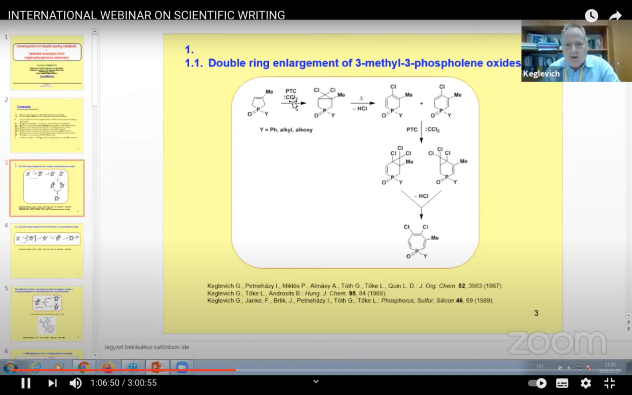Pause the video playback
Image resolution: width=632 pixels, height=395 pixels.
pos(26,383)
